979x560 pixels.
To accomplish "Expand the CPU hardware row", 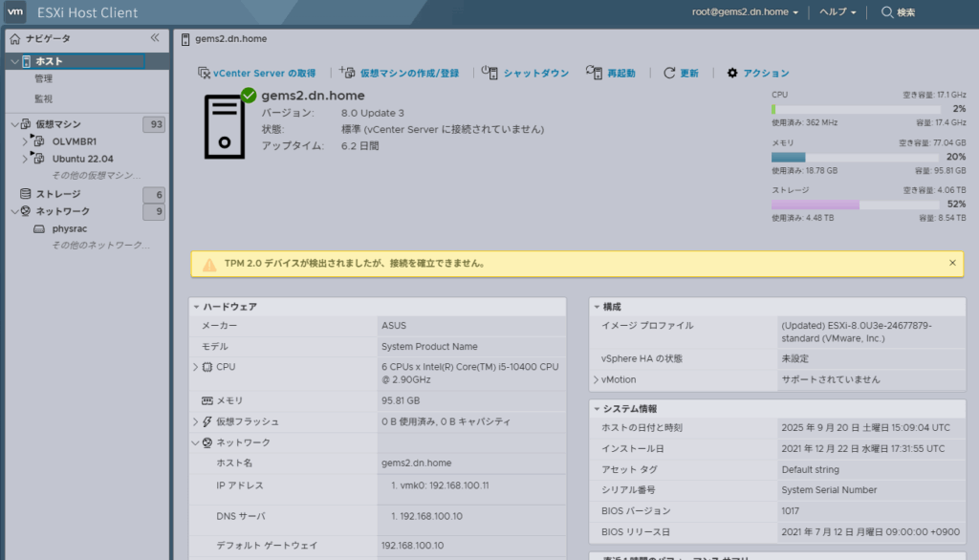I will (x=195, y=367).
